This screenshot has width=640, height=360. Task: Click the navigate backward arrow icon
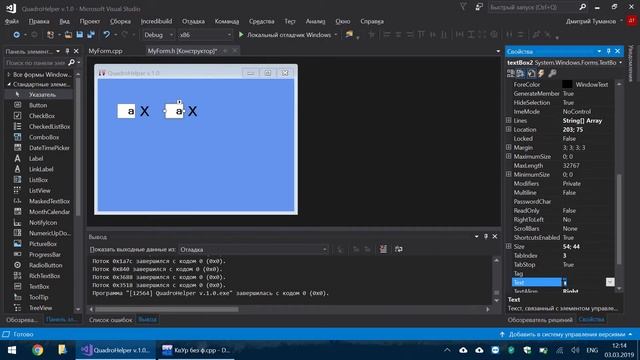pos(16,35)
